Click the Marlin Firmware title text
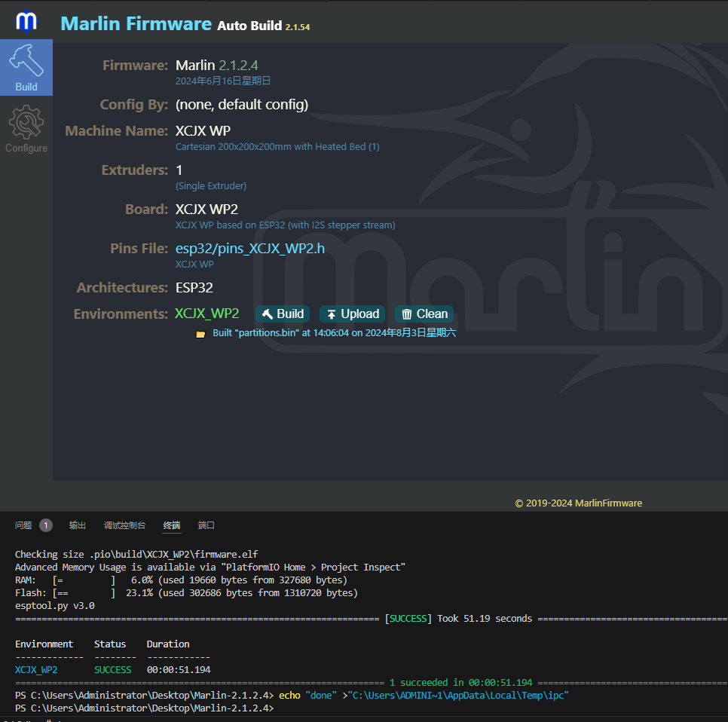728x722 pixels. click(136, 23)
